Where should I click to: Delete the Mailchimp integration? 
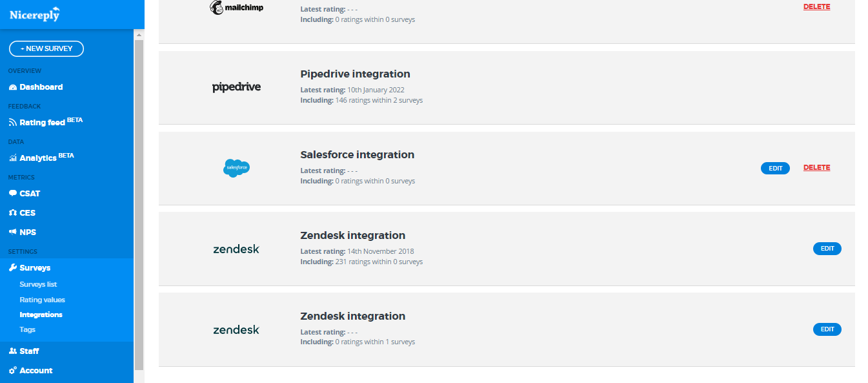(816, 6)
